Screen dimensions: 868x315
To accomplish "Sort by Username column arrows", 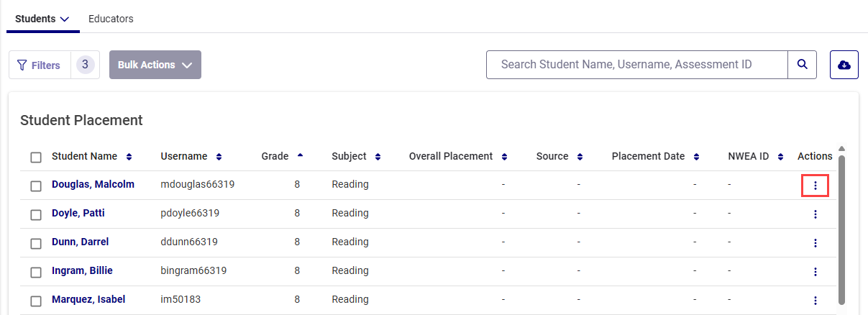I will point(219,157).
